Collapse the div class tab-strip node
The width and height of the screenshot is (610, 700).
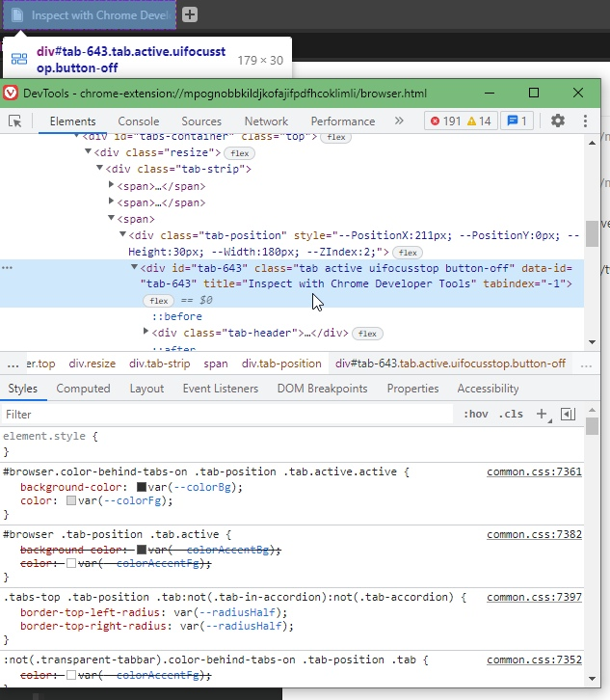100,169
